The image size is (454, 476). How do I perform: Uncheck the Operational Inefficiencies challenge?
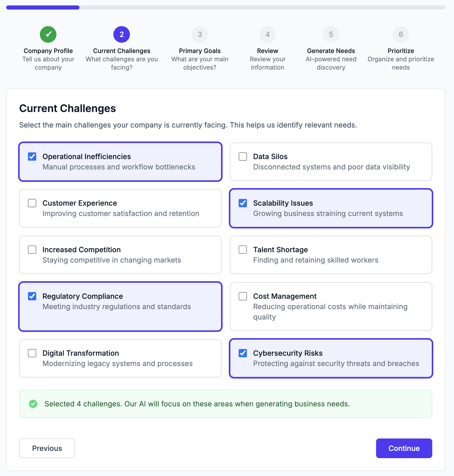[x=32, y=156]
